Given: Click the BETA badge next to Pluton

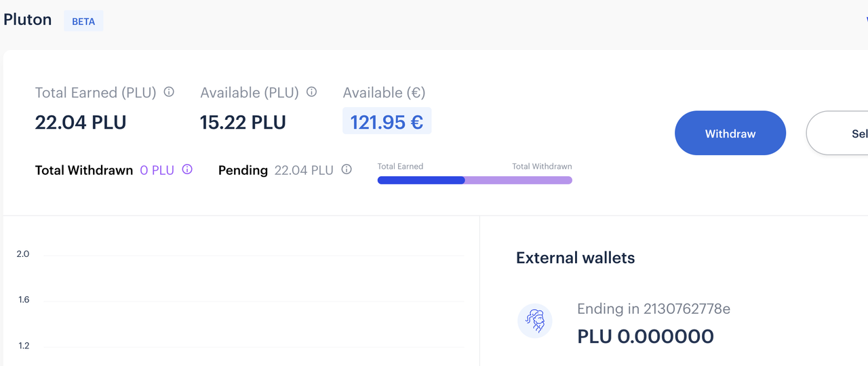Looking at the screenshot, I should tap(83, 21).
